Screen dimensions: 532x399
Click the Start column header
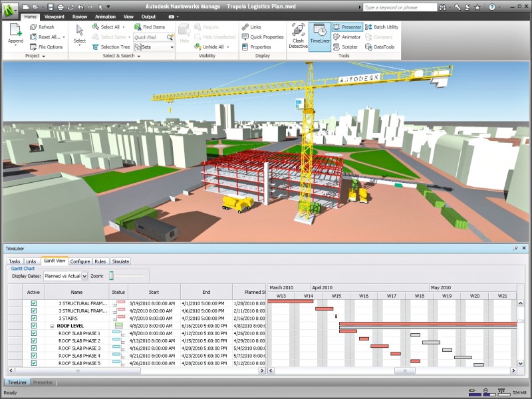click(x=154, y=292)
